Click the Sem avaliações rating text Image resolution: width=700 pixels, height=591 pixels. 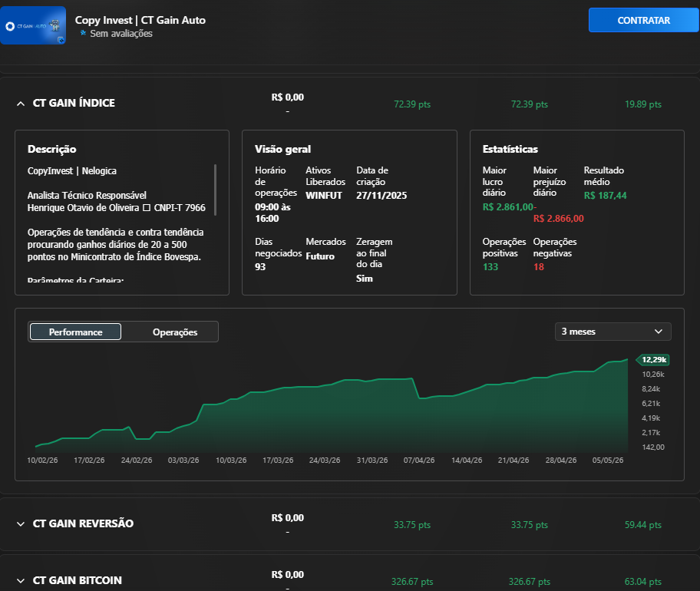pos(121,34)
